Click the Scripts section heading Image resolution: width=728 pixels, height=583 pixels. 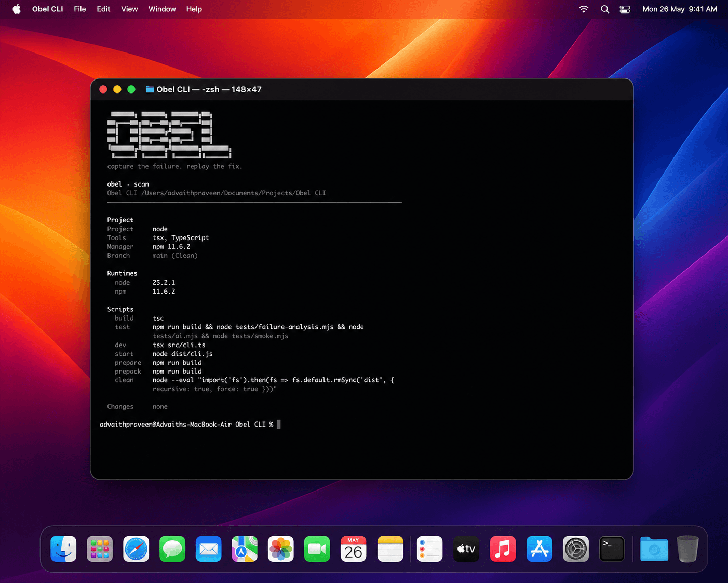pos(120,309)
